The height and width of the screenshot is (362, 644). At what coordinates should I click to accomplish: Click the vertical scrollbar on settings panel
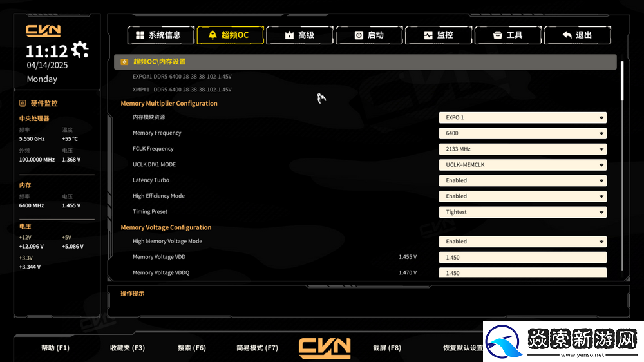tap(622, 81)
